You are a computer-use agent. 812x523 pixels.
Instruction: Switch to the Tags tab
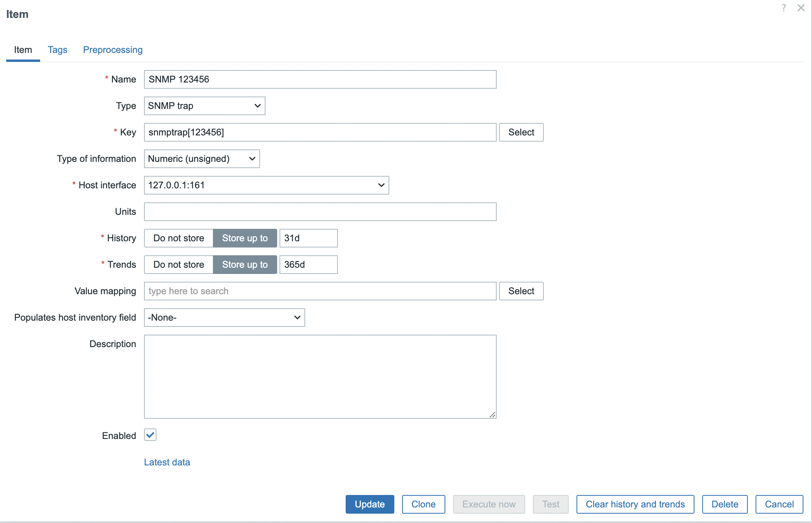coord(57,50)
